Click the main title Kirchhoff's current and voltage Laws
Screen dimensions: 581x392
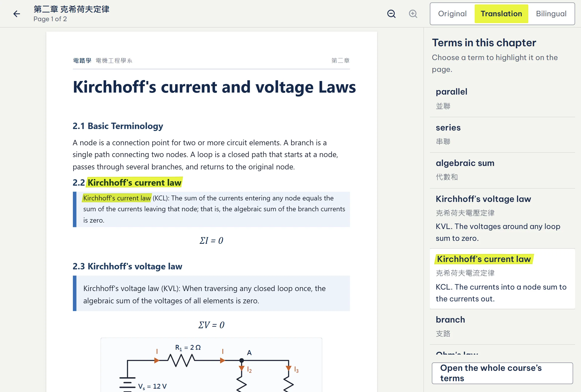pyautogui.click(x=214, y=87)
